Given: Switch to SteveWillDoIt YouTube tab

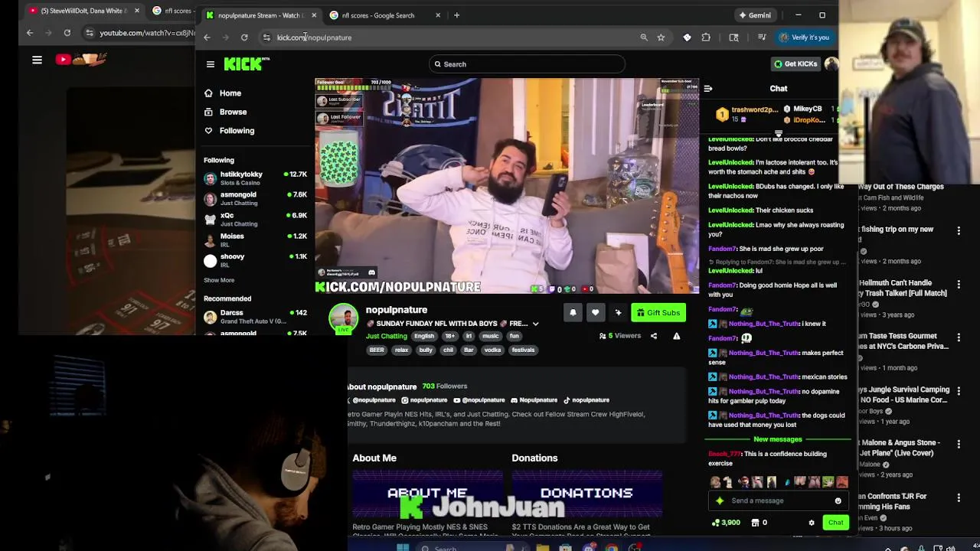Looking at the screenshot, I should (x=83, y=11).
